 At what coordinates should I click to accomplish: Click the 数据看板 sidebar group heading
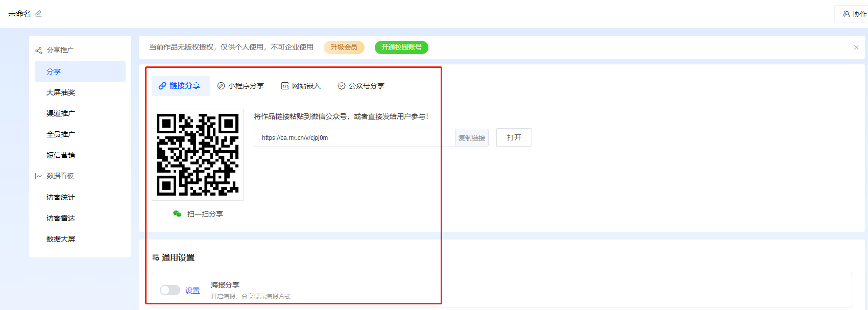tap(60, 176)
